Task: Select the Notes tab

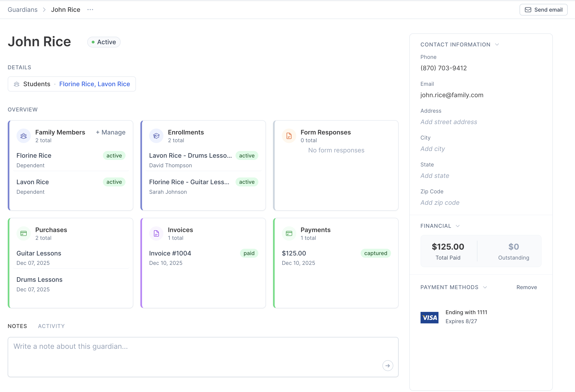Action: 17,326
